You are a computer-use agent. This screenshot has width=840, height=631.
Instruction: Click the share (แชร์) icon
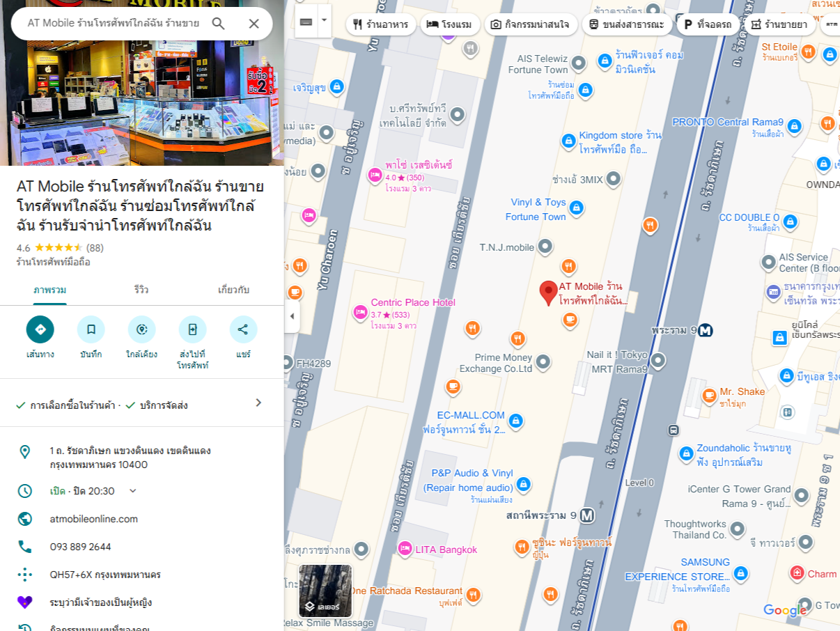[243, 329]
